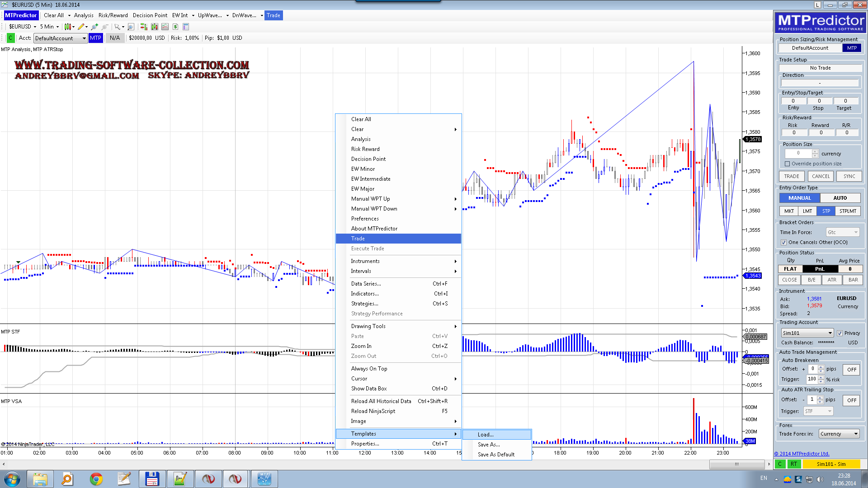Click the horizontal chart scrollbar thumb
868x488 pixels.
point(736,464)
